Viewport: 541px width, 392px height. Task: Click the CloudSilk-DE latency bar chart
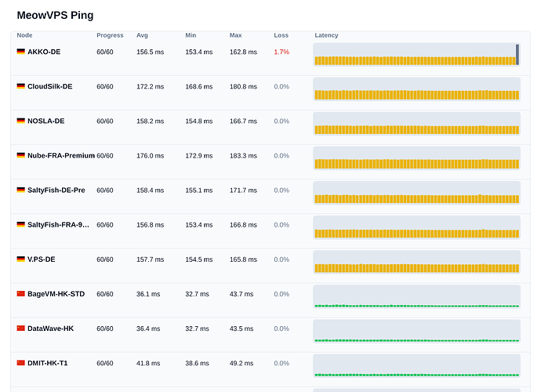pyautogui.click(x=417, y=89)
